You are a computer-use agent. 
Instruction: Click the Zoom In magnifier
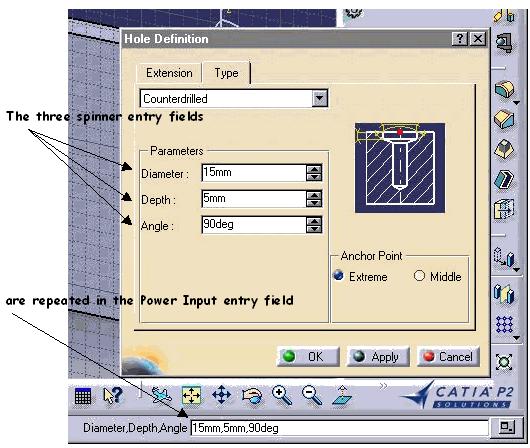click(282, 396)
